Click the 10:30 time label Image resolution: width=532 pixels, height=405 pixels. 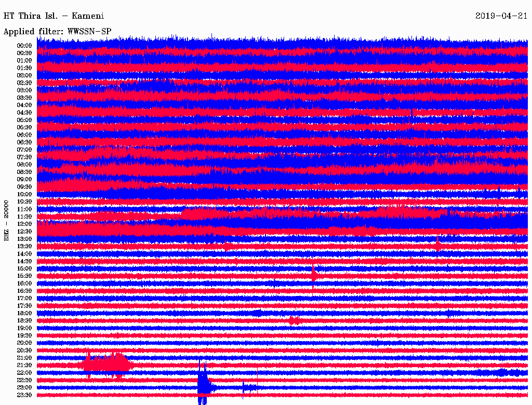click(24, 202)
